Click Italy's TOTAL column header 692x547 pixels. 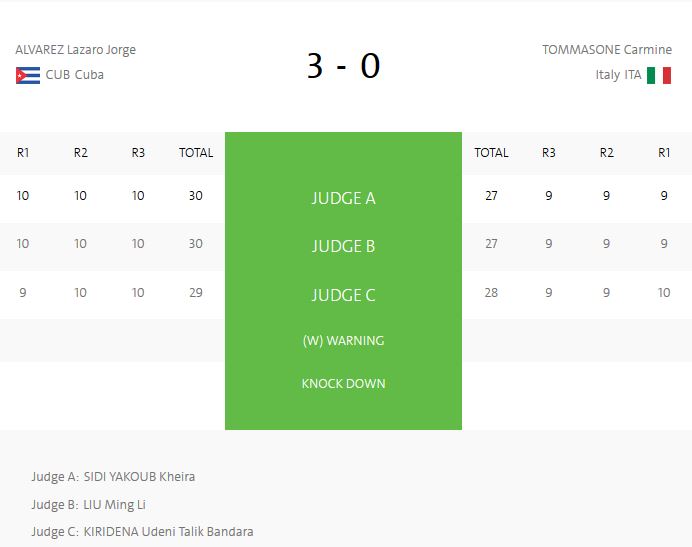click(x=491, y=153)
